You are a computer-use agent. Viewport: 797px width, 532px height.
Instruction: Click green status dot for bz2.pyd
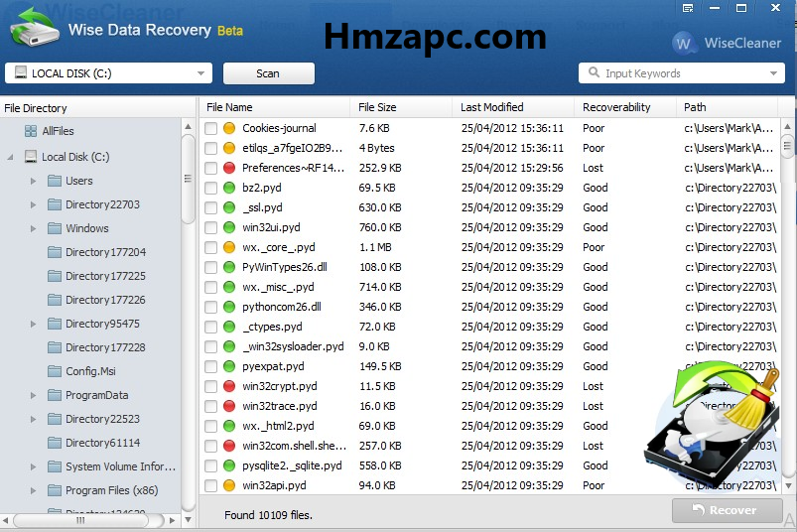(x=229, y=188)
